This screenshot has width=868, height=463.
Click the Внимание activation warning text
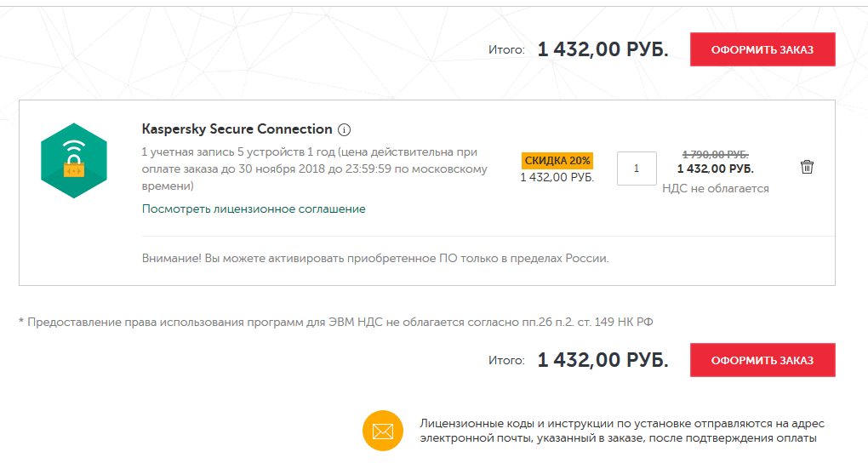[x=375, y=258]
